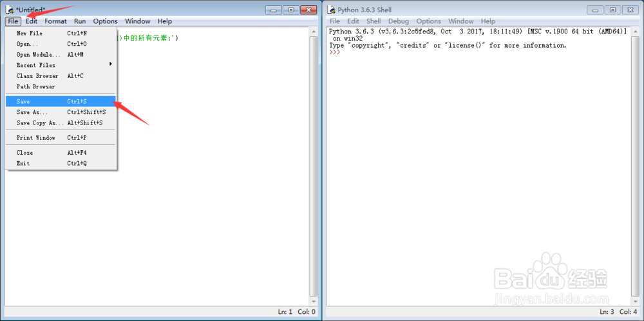Open Options menu in Python Shell window

(428, 21)
